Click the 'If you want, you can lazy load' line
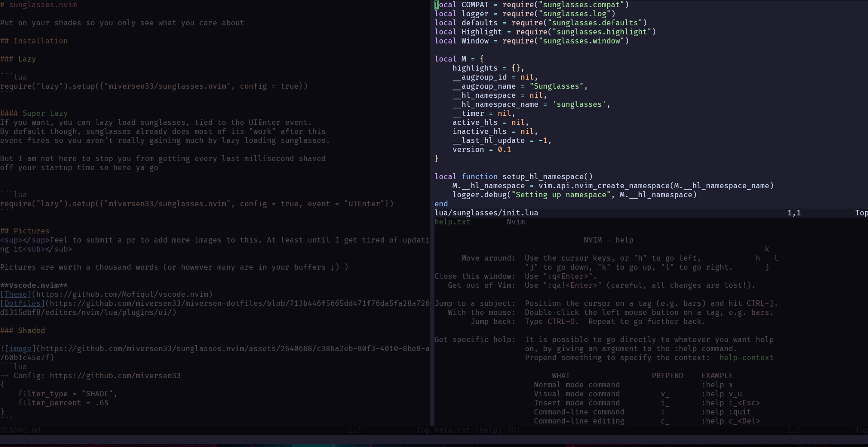This screenshot has width=868, height=447. tap(156, 122)
